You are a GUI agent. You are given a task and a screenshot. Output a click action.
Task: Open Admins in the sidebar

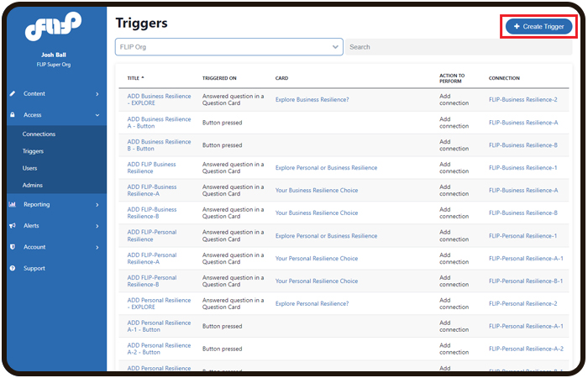(32, 186)
